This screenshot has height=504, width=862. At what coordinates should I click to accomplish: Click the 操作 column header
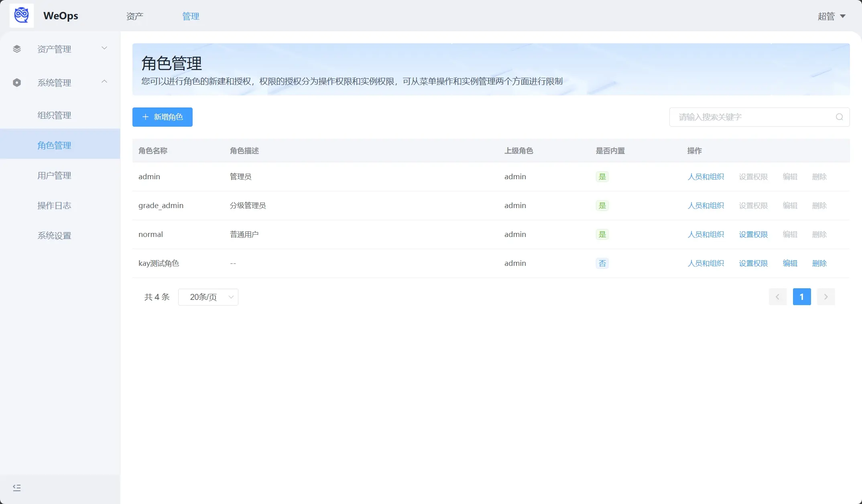click(695, 151)
